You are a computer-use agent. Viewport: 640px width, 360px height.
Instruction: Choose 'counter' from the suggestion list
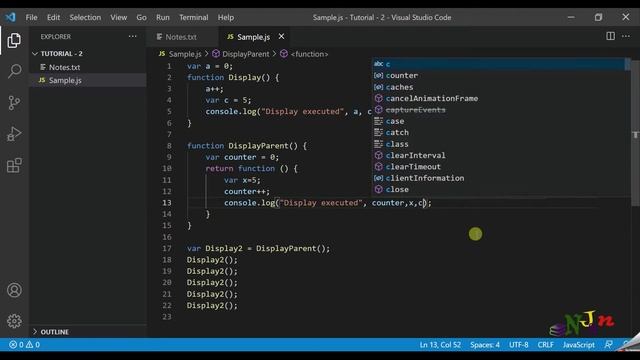498,76
